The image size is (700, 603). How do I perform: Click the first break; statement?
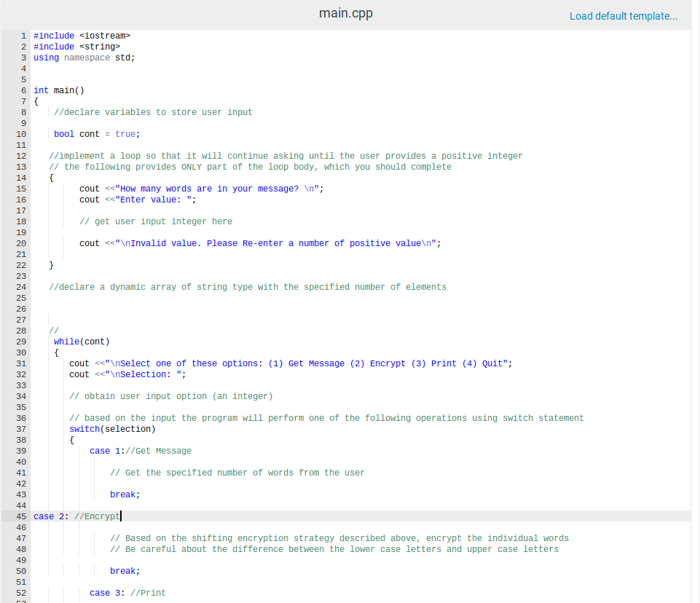tap(122, 494)
